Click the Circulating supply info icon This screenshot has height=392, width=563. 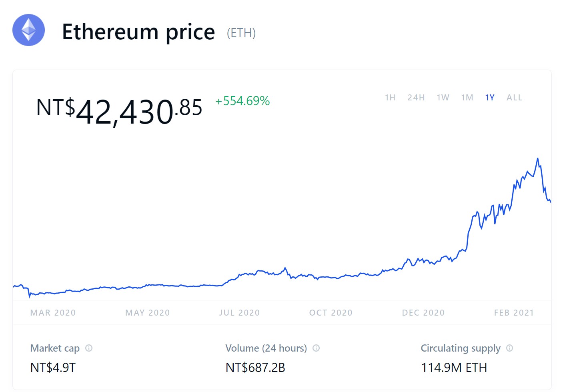509,348
